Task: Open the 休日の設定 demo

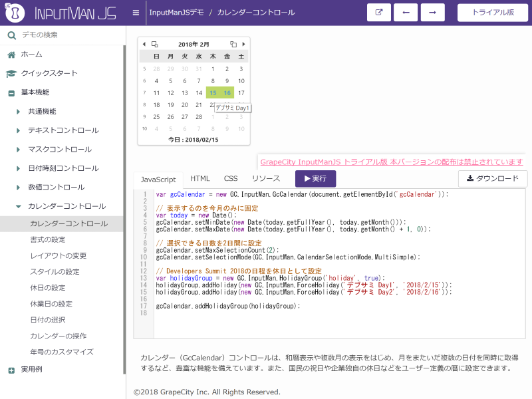Action: click(x=47, y=288)
